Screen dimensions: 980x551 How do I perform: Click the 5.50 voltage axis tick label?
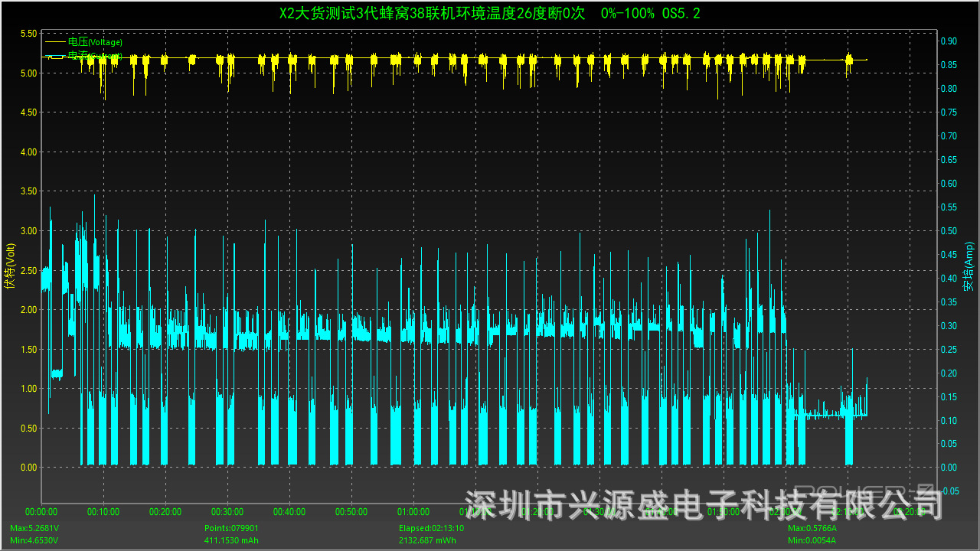click(x=28, y=34)
